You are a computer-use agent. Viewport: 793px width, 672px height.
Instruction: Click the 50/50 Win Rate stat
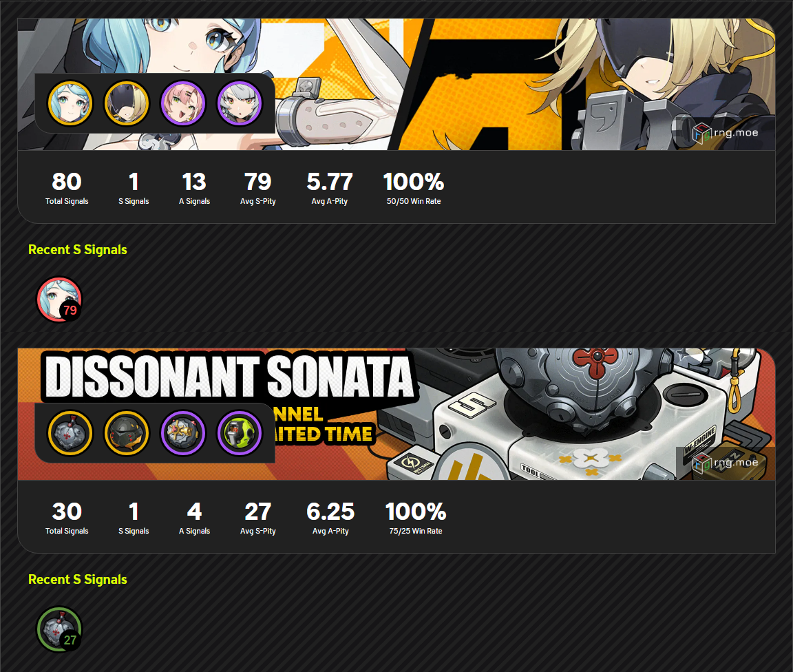click(x=414, y=188)
